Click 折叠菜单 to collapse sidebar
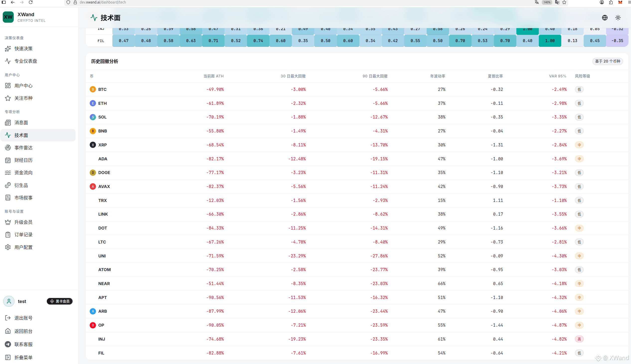Image resolution: width=631 pixels, height=364 pixels. point(38,358)
